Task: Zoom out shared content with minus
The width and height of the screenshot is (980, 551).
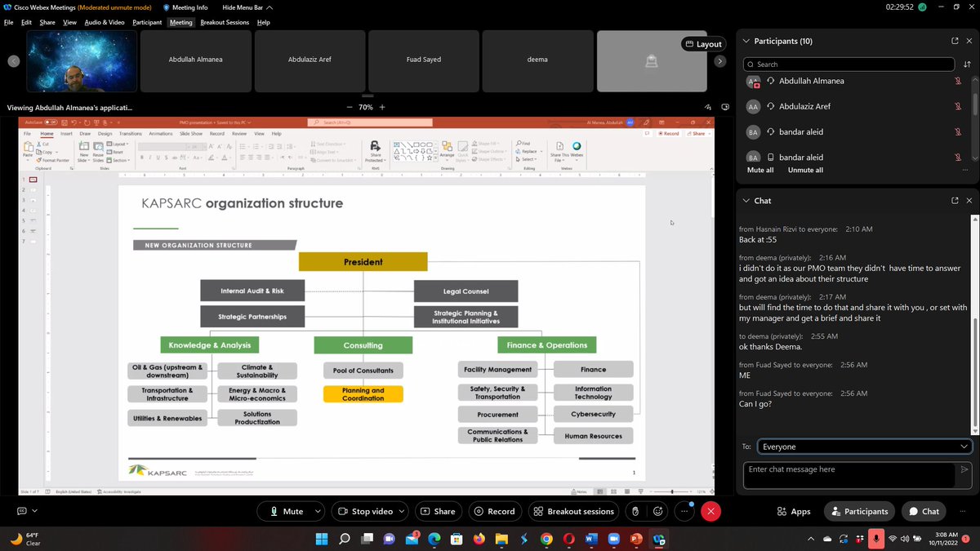Action: (x=350, y=107)
